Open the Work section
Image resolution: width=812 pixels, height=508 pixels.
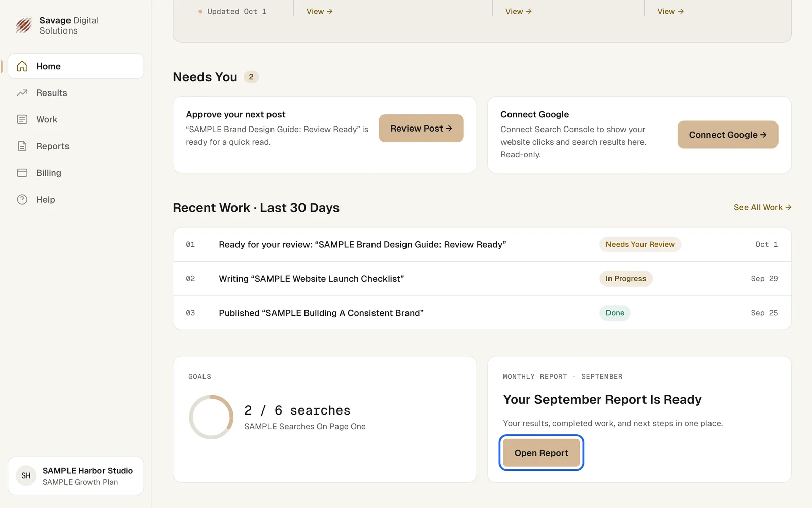(x=76, y=119)
